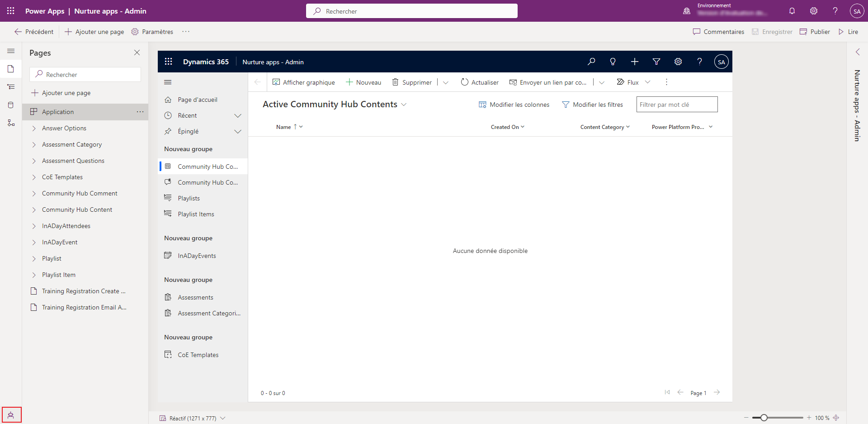Click Actualiser in command bar
Screen dimensions: 868x424
(480, 82)
